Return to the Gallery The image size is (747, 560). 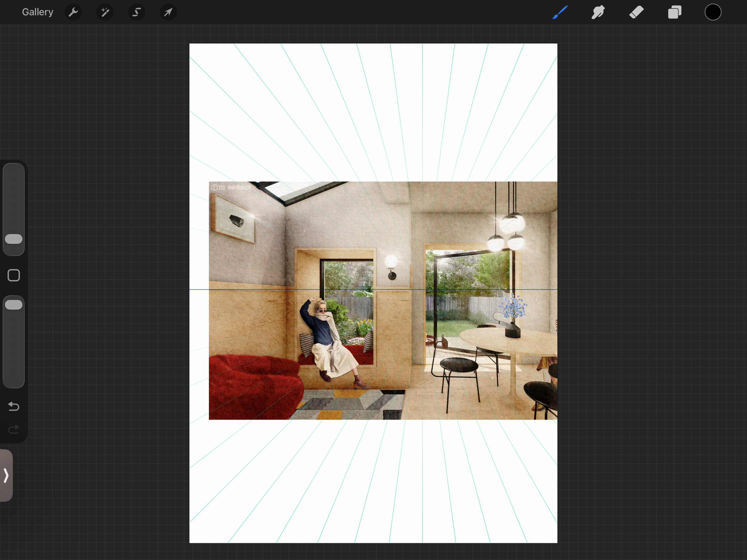37,12
